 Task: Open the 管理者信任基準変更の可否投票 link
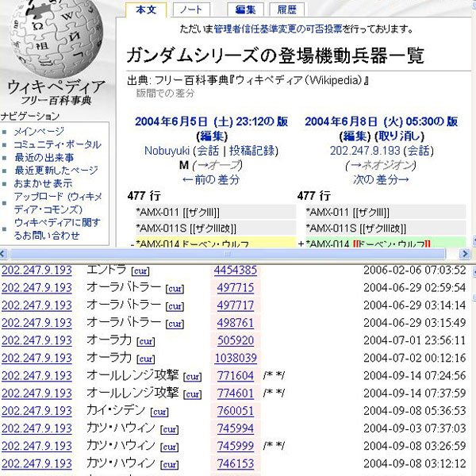pyautogui.click(x=278, y=29)
